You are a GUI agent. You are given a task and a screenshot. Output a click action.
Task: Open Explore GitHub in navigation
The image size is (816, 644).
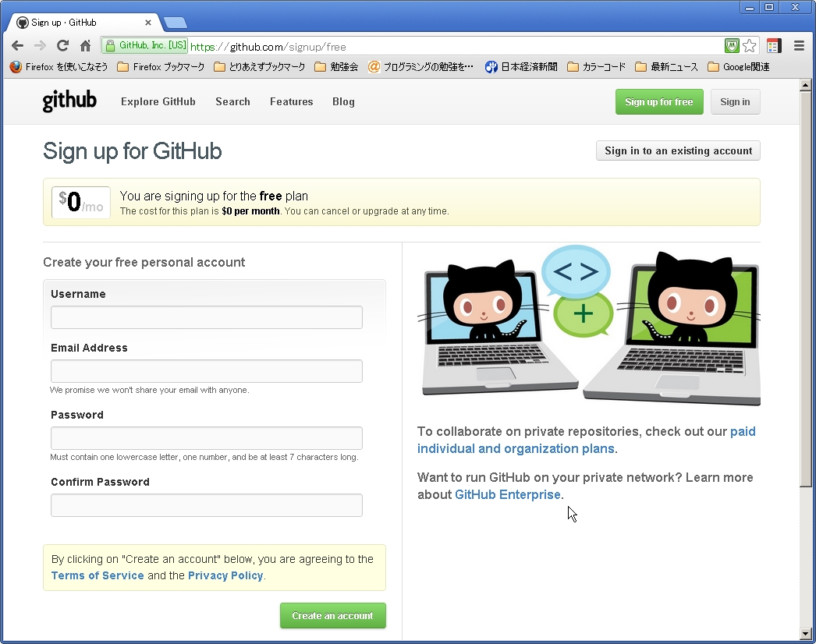[158, 101]
